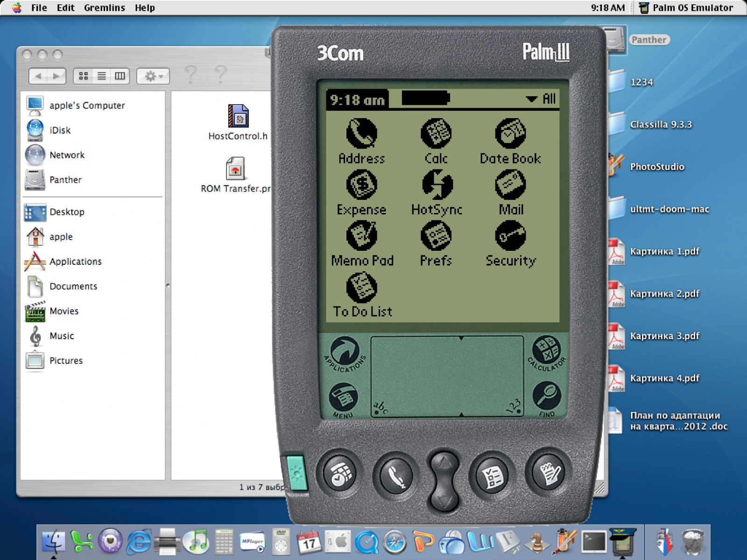The height and width of the screenshot is (560, 747).
Task: Select the HostControl.h file
Action: [238, 122]
